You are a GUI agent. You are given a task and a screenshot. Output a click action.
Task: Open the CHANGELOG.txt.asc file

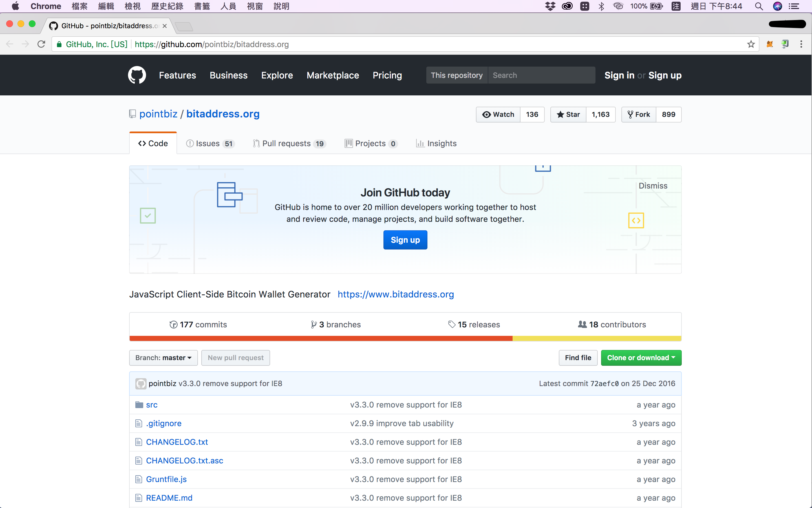click(x=185, y=460)
